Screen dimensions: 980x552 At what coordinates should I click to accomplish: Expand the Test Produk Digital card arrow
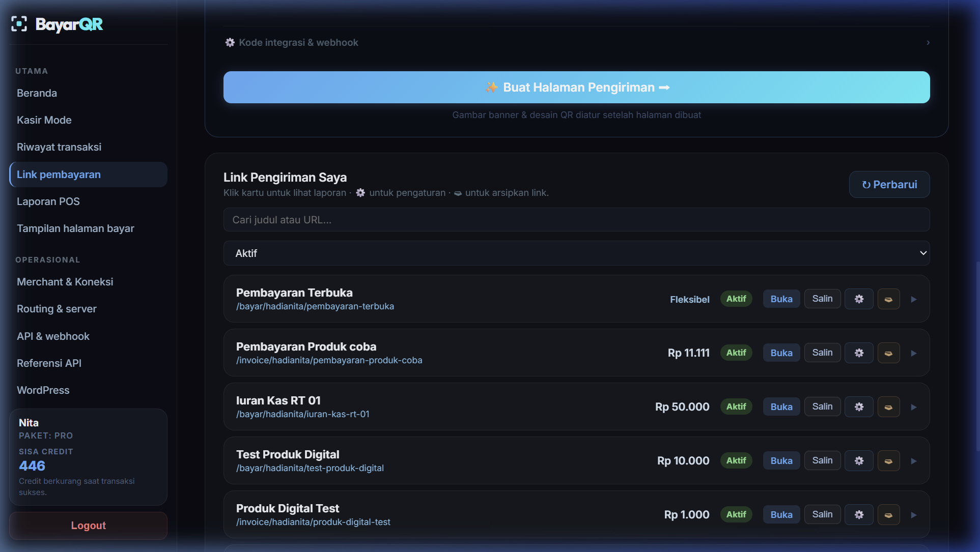pos(914,461)
